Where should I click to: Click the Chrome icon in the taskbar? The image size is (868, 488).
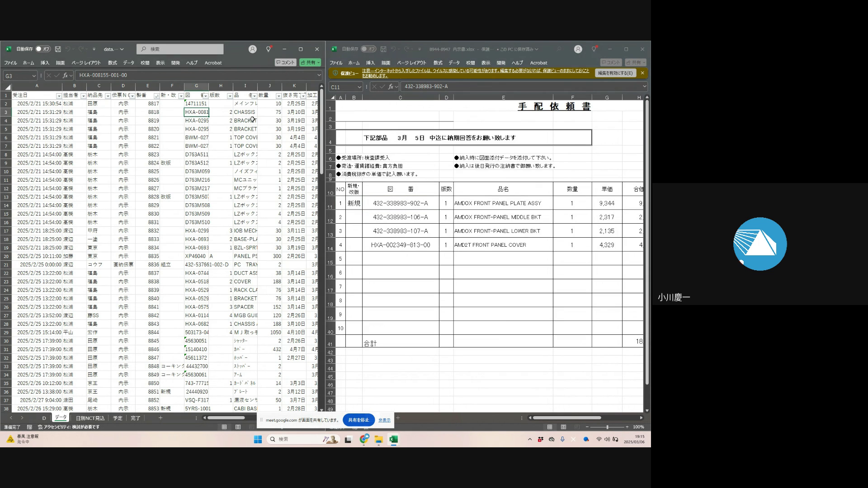click(x=364, y=439)
